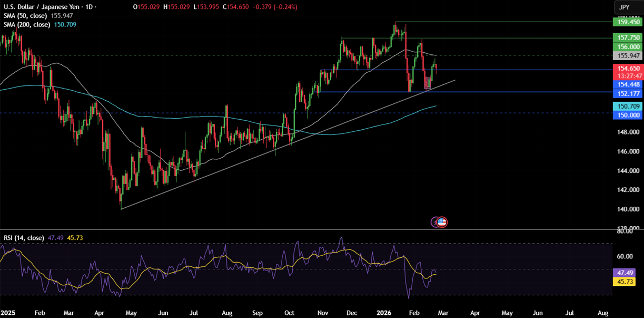This screenshot has width=644, height=318.
Task: Click the RSI (14, close) indicator legend
Action: [x=24, y=238]
